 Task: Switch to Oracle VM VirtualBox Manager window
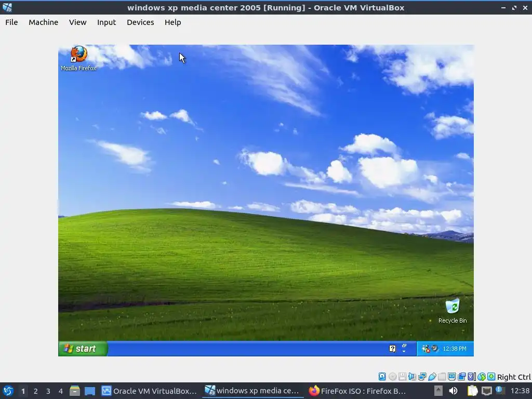click(x=149, y=391)
